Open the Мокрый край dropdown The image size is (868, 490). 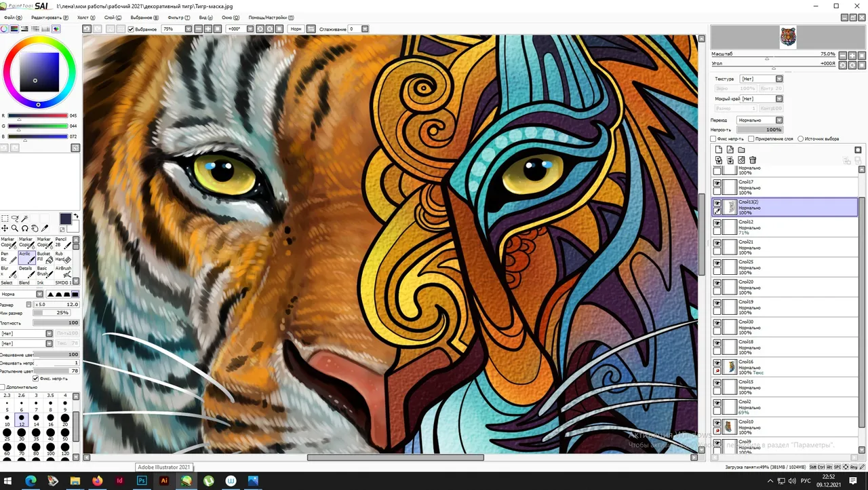point(779,99)
